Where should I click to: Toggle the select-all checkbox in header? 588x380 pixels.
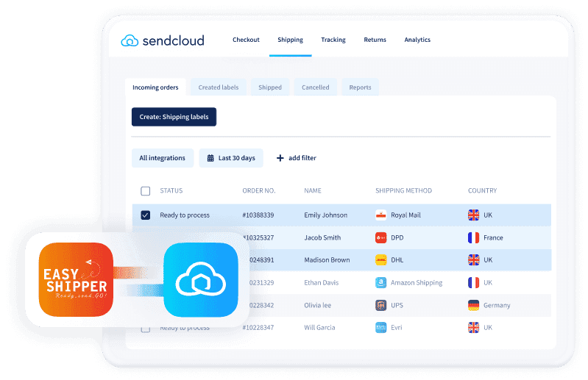(x=146, y=191)
